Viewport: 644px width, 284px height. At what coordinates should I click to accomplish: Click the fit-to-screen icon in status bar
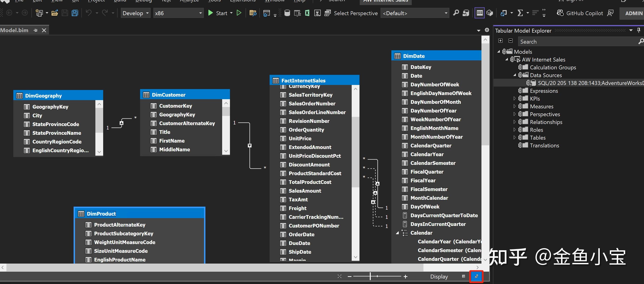(x=339, y=276)
